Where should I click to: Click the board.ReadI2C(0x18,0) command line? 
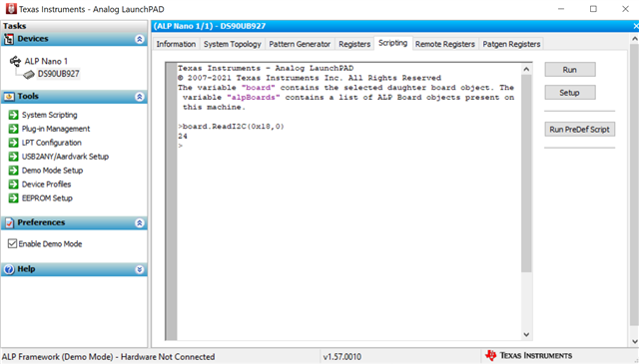[231, 127]
